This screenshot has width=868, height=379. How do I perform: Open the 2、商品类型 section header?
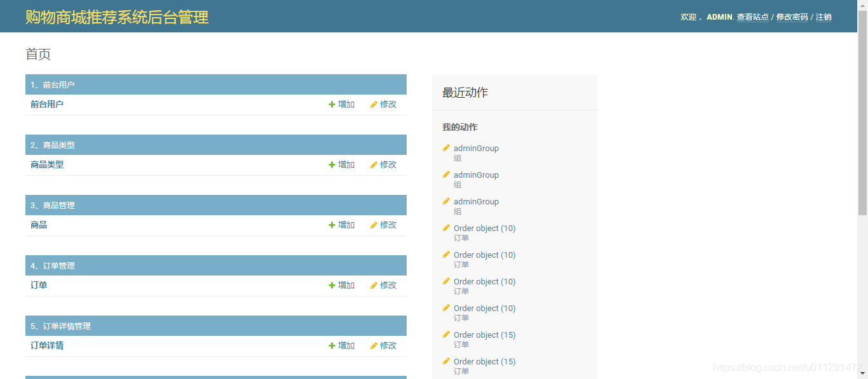216,145
